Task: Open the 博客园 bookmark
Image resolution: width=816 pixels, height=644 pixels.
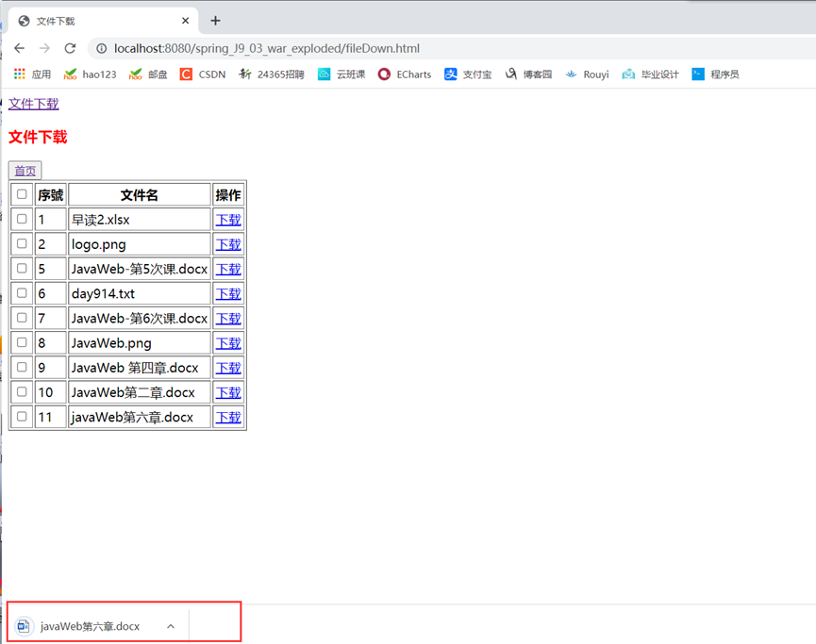Action: [527, 74]
